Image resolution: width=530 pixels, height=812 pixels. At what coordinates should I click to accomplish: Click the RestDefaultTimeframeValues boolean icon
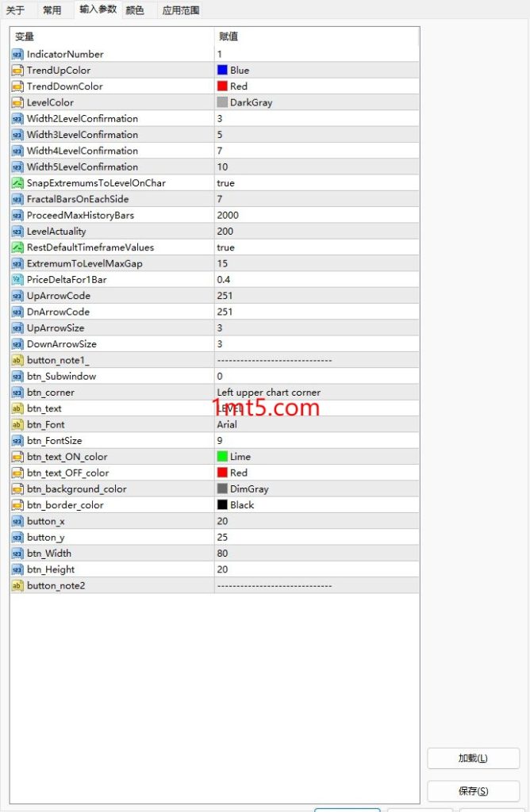(x=17, y=247)
